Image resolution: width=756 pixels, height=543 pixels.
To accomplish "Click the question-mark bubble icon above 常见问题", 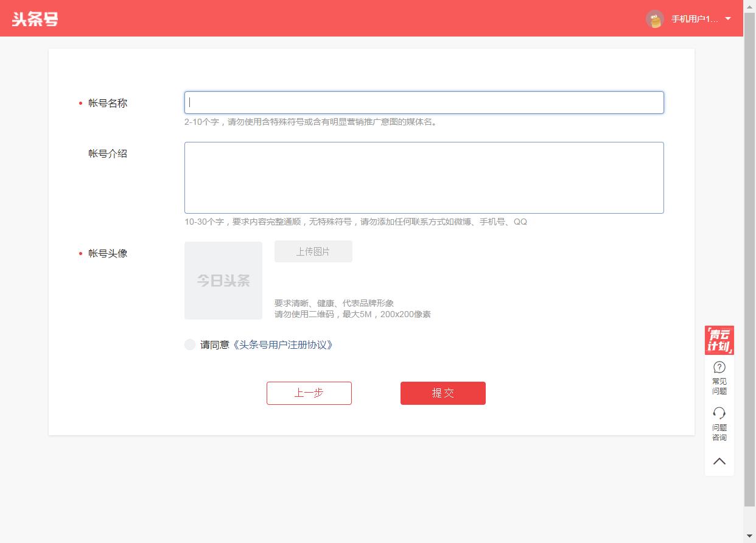I will [719, 367].
